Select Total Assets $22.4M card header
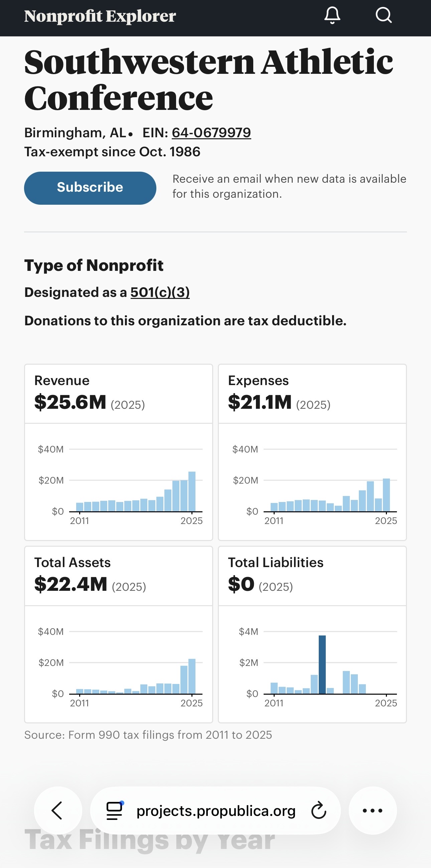This screenshot has width=431, height=868. pos(119,576)
